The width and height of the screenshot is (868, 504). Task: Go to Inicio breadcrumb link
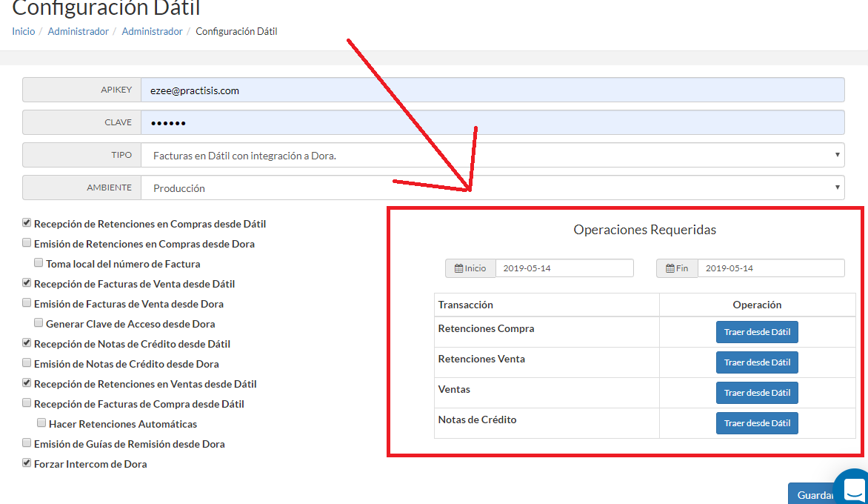(23, 32)
